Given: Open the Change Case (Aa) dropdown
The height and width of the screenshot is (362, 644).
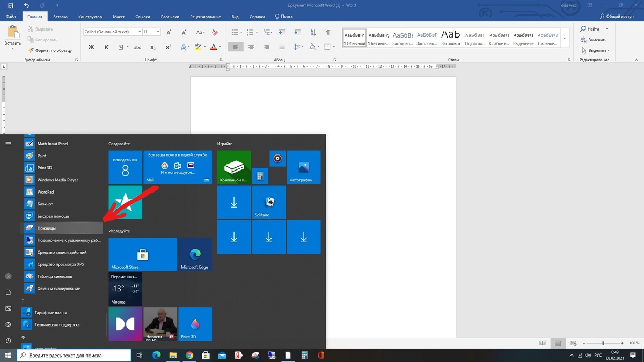Looking at the screenshot, I should tap(200, 32).
